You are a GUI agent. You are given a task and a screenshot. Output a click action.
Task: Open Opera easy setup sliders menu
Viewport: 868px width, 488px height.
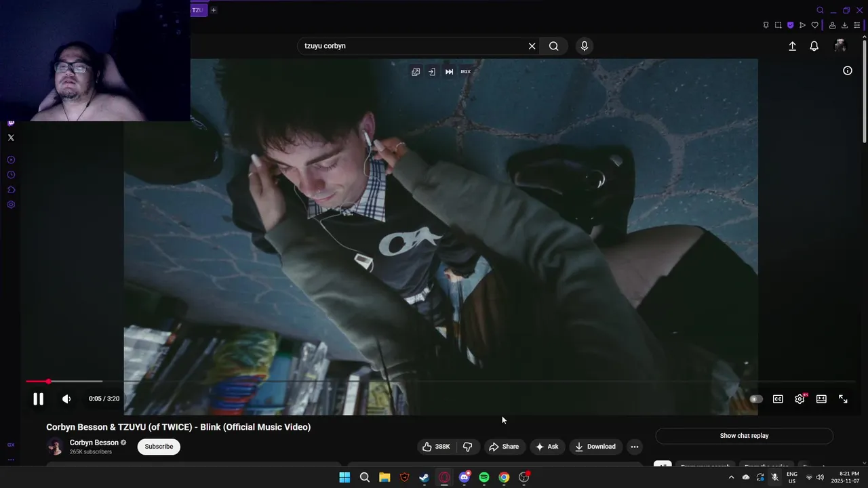(856, 25)
